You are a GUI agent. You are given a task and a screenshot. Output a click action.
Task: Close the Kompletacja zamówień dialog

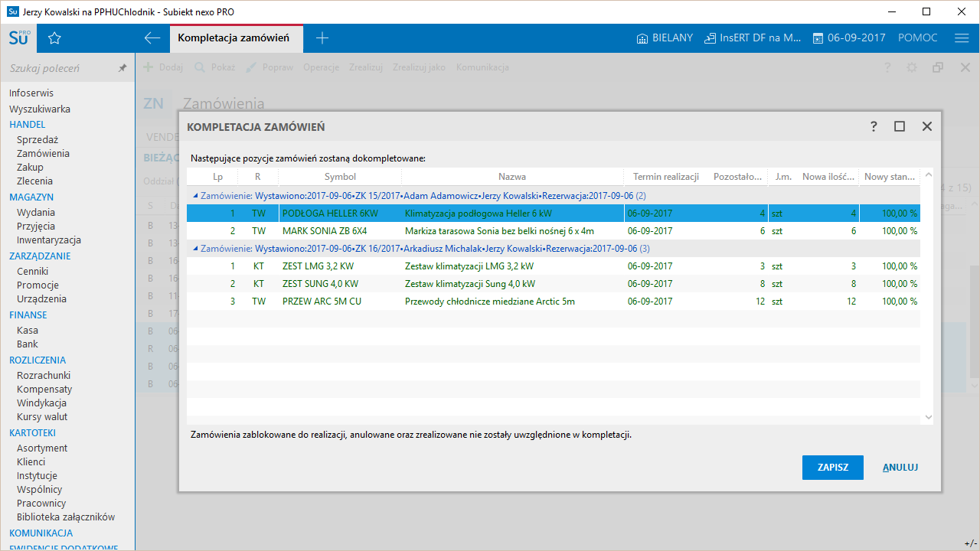(x=926, y=126)
